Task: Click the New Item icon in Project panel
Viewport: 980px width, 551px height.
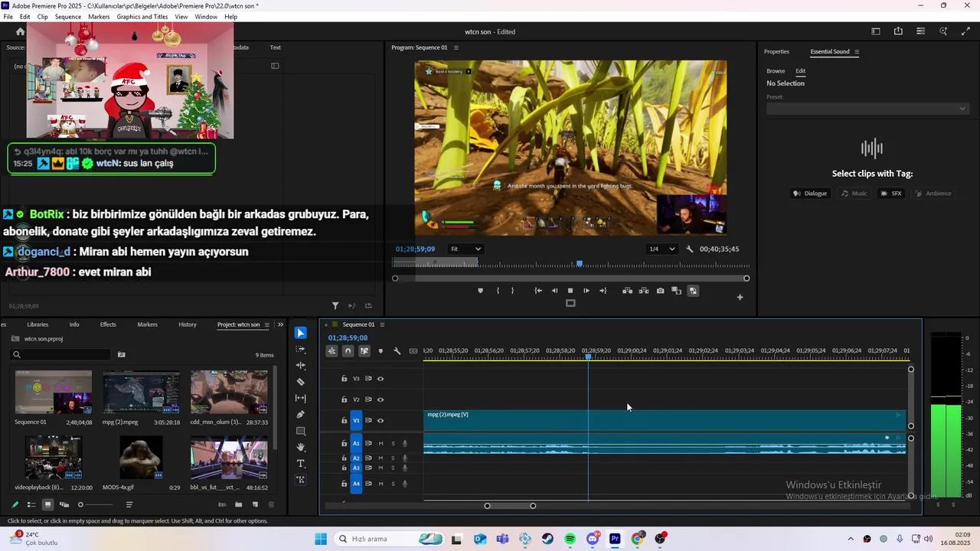Action: (255, 504)
